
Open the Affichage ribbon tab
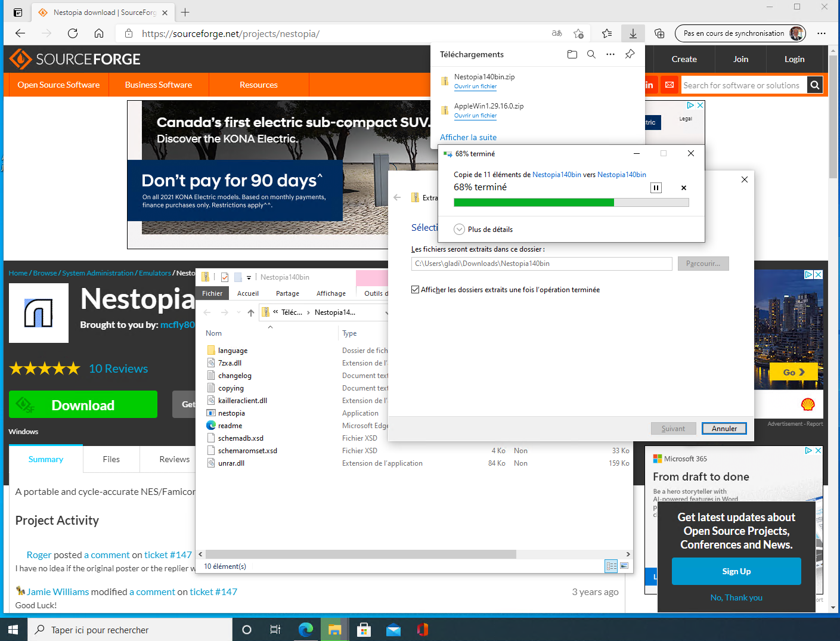pyautogui.click(x=331, y=293)
